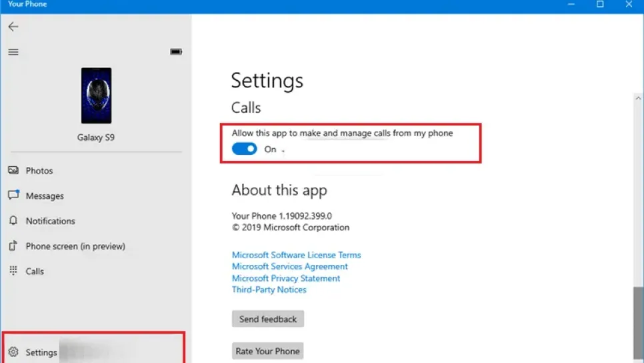This screenshot has height=363, width=644.
Task: Select the Notifications menu label
Action: tap(51, 221)
